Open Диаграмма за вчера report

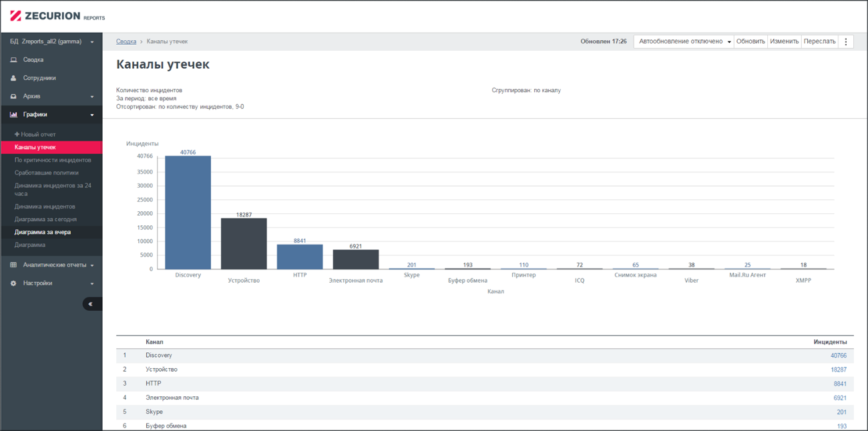(43, 232)
